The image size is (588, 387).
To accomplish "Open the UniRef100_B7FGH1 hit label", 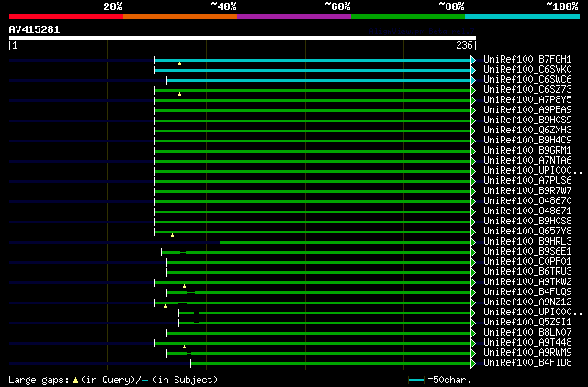I will [527, 60].
